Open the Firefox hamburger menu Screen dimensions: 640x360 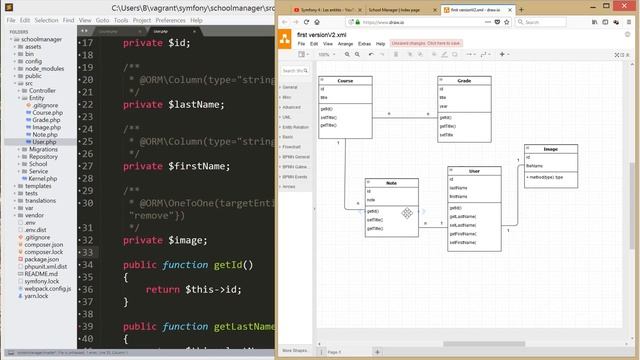[629, 22]
